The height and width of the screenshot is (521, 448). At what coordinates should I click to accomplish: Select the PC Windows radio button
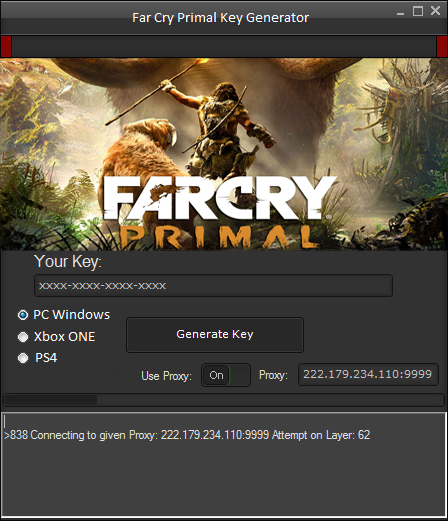click(x=23, y=315)
